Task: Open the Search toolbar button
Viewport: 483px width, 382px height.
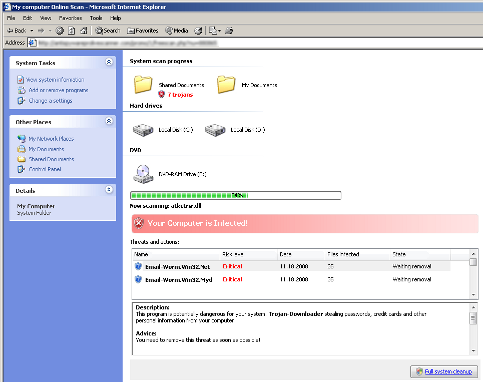Action: (107, 31)
